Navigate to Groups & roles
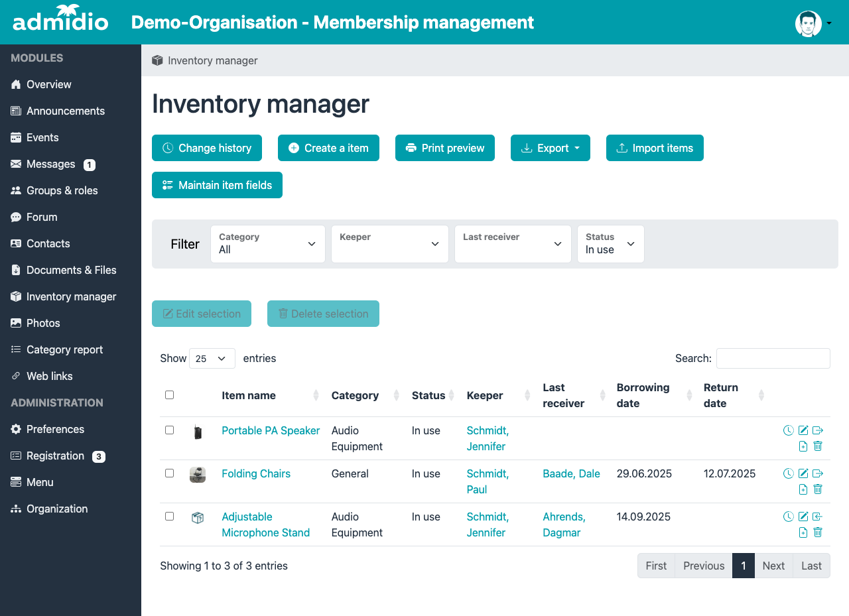This screenshot has width=849, height=616. coord(62,190)
